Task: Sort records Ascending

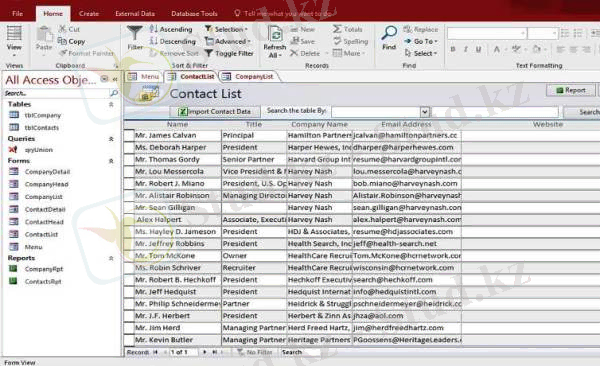Action: click(171, 29)
